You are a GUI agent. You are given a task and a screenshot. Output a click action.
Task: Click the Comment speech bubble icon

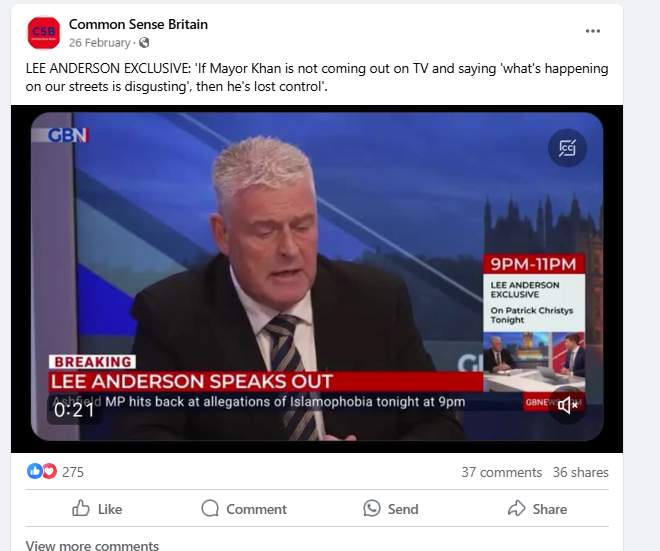tap(210, 508)
